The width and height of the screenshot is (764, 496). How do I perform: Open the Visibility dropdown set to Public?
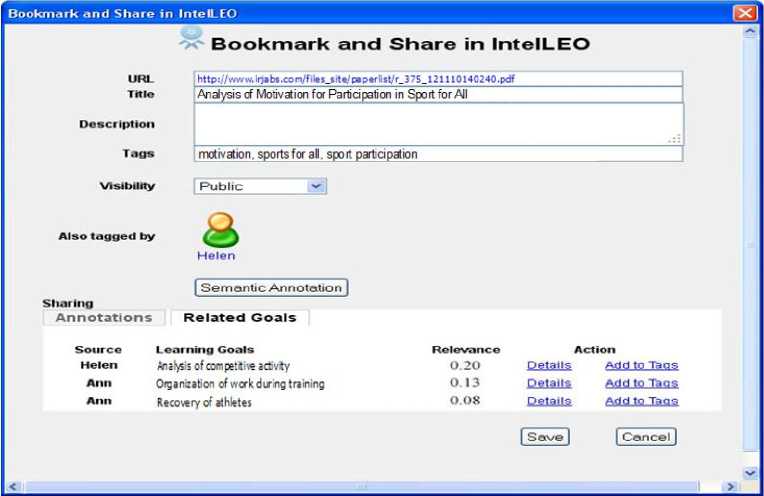pyautogui.click(x=260, y=186)
